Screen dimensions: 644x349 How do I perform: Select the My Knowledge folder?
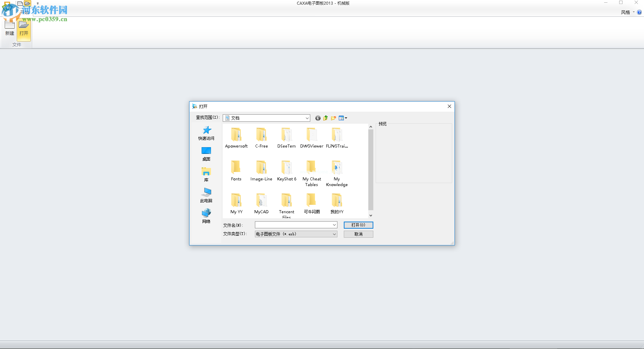tap(337, 173)
